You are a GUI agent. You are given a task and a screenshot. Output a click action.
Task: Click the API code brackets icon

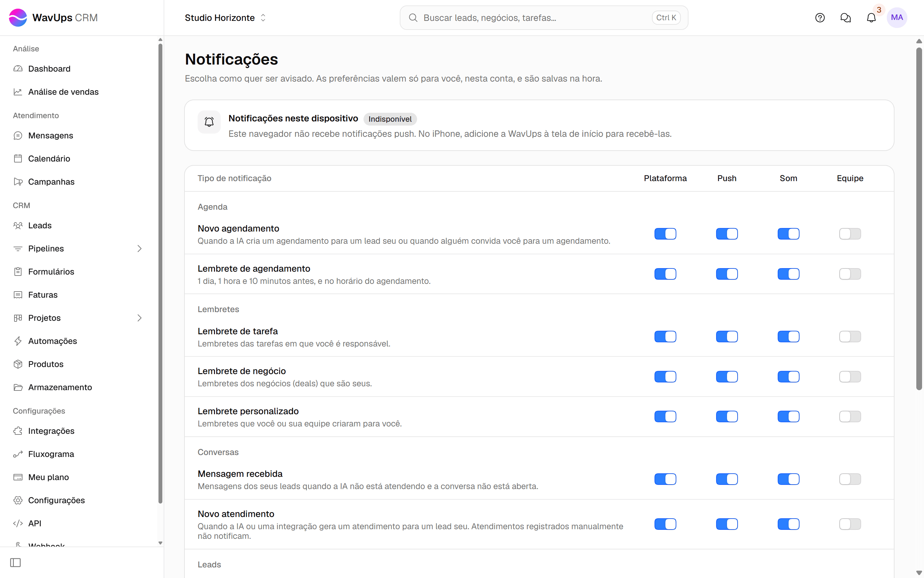[18, 524]
